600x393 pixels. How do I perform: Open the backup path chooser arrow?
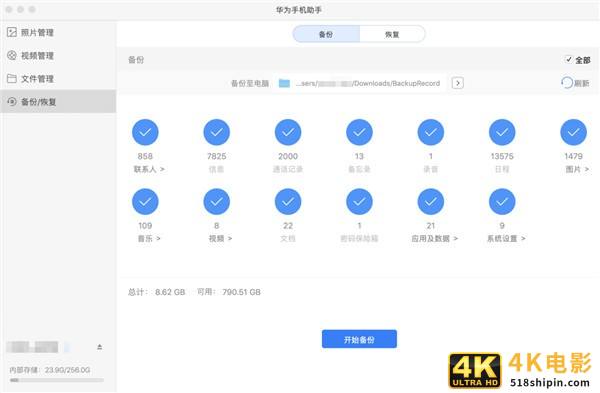pos(458,83)
